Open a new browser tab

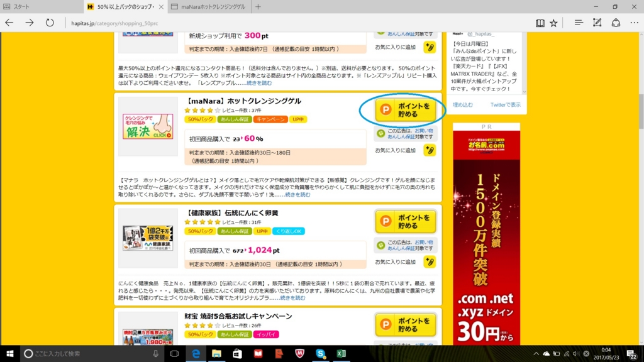click(x=258, y=6)
